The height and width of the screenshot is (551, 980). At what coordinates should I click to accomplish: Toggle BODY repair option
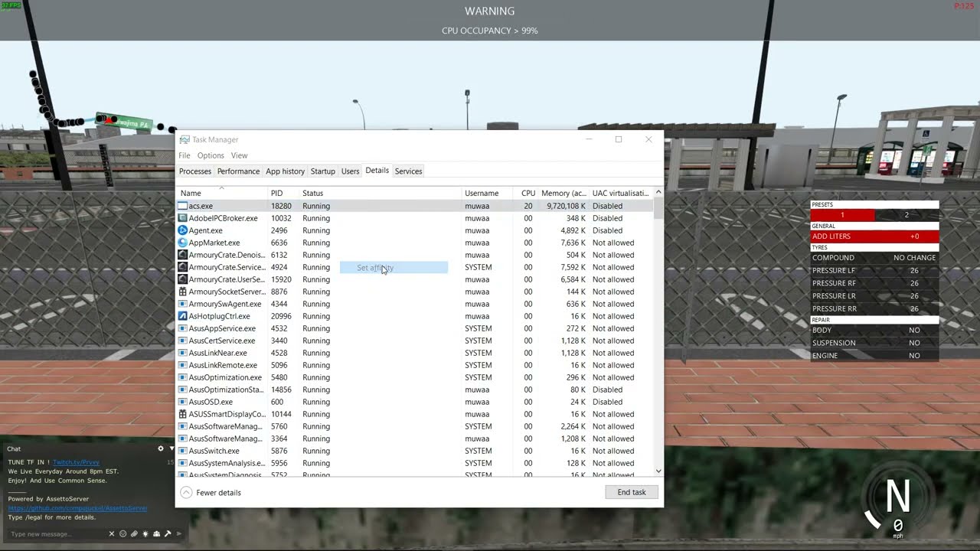coord(874,330)
